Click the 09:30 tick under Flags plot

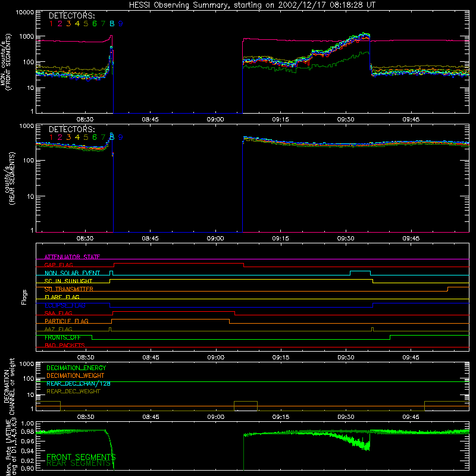pos(346,358)
